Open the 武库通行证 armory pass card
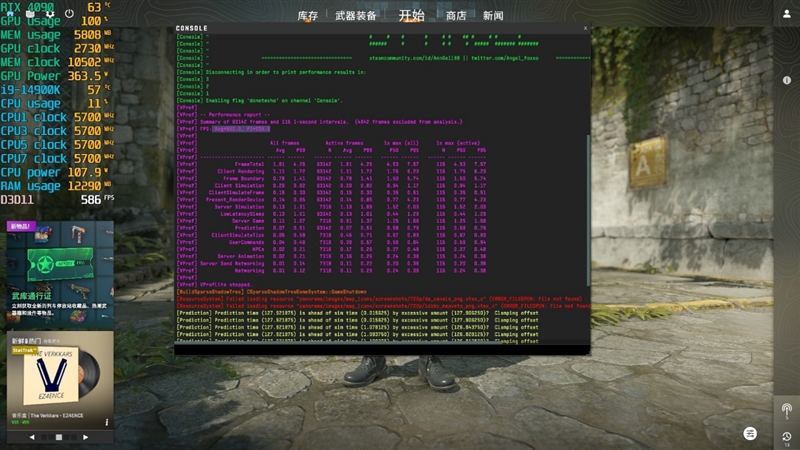Screen dimensions: 800x450 click(60, 274)
